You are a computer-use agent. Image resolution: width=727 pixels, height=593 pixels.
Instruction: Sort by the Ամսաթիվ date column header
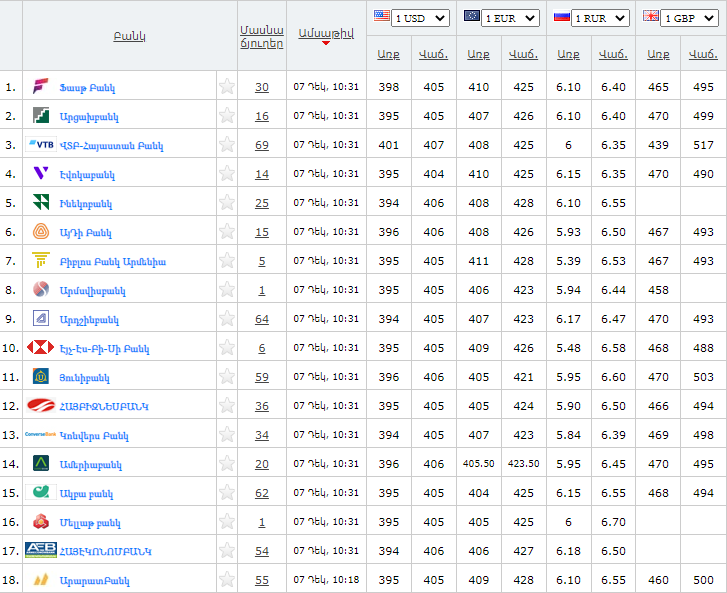tap(325, 33)
